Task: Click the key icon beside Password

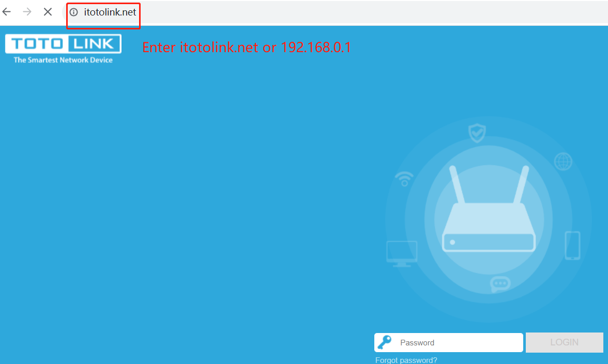Action: [385, 342]
